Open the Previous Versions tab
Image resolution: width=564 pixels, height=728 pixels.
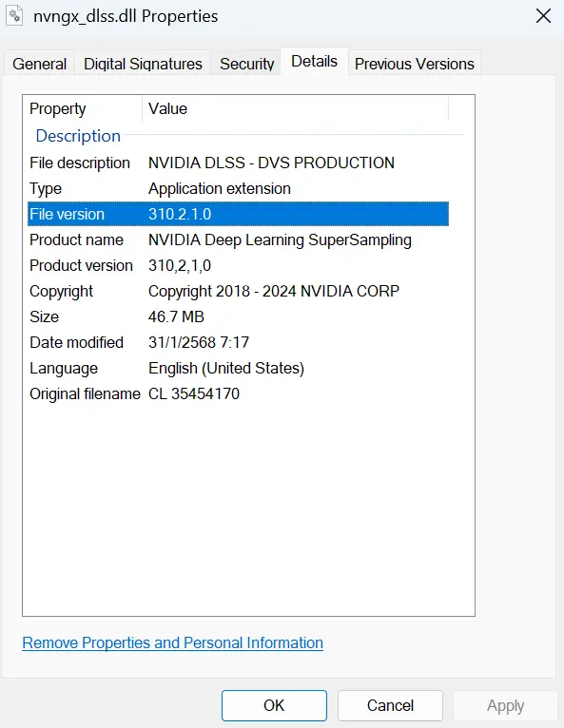pyautogui.click(x=415, y=64)
